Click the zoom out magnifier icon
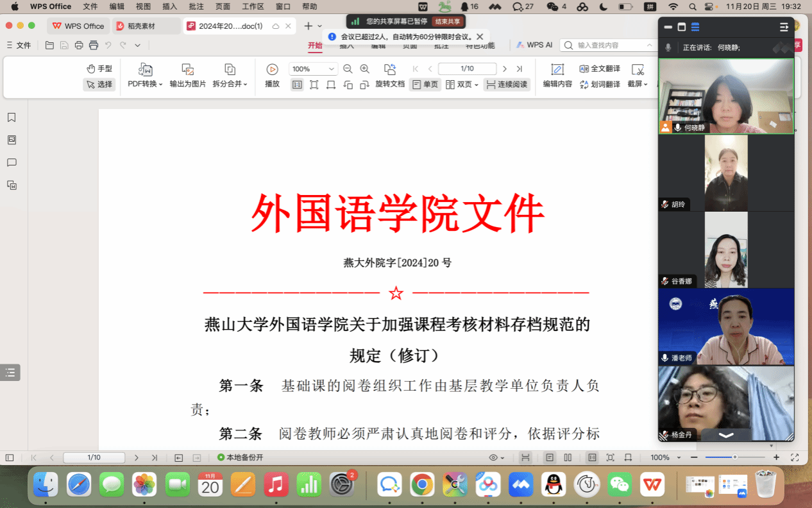This screenshot has height=508, width=812. tap(348, 69)
